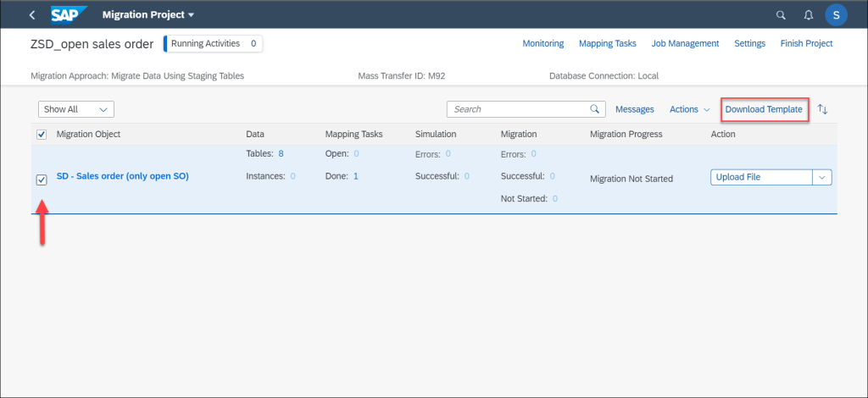This screenshot has height=398, width=868.
Task: Open Job Management
Action: click(685, 43)
